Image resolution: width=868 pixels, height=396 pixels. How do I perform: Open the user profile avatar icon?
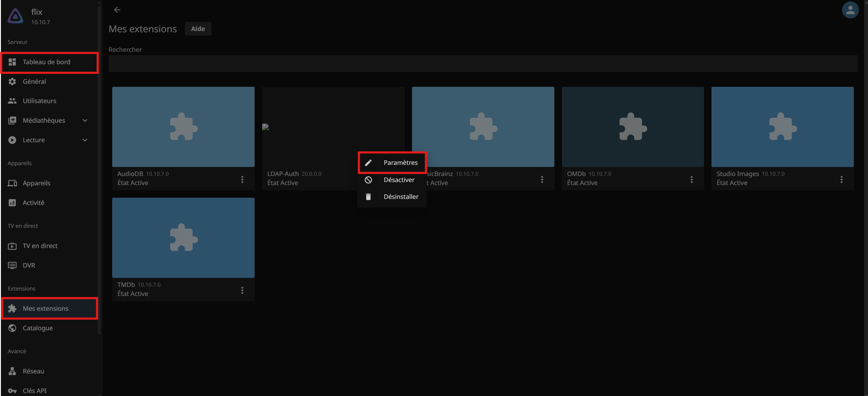click(x=850, y=10)
